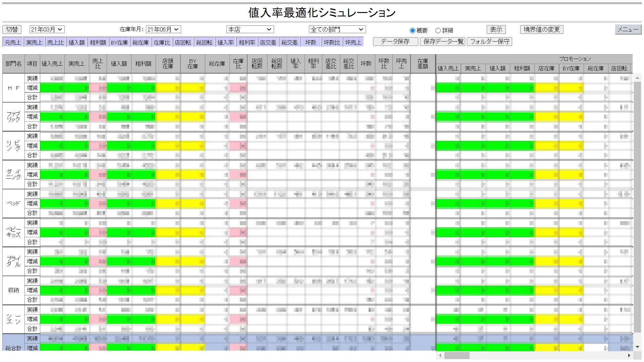This screenshot has width=644, height=362.
Task: Click the ブライダル department name cell
Action: point(13,261)
